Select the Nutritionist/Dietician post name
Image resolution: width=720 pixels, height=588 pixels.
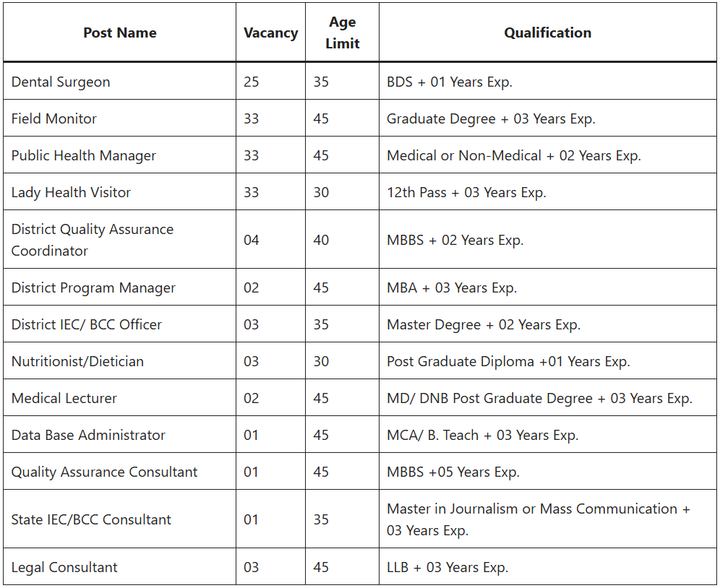(x=77, y=361)
